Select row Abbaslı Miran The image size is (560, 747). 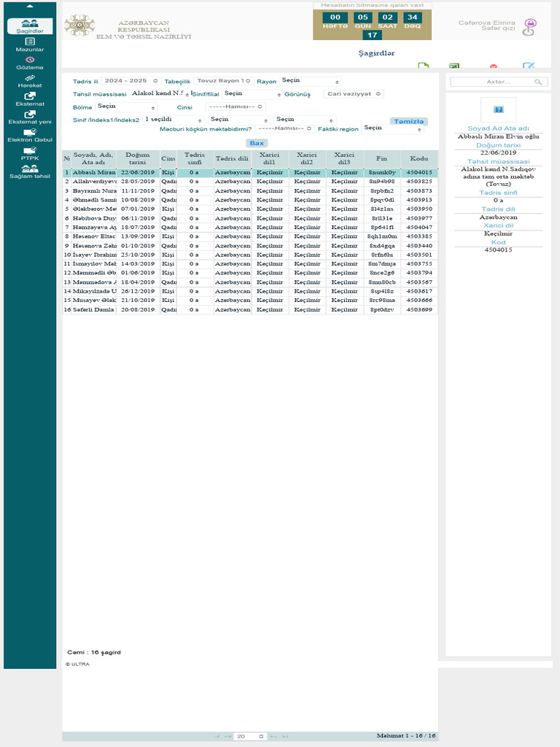(x=250, y=172)
